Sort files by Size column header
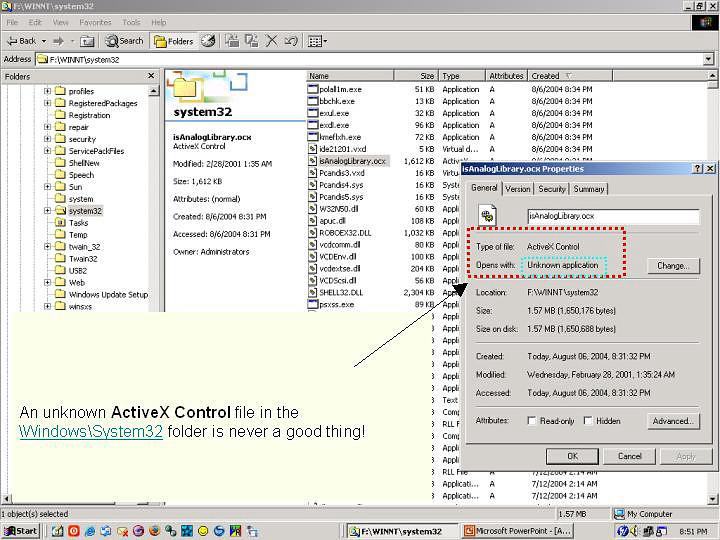 click(x=416, y=76)
